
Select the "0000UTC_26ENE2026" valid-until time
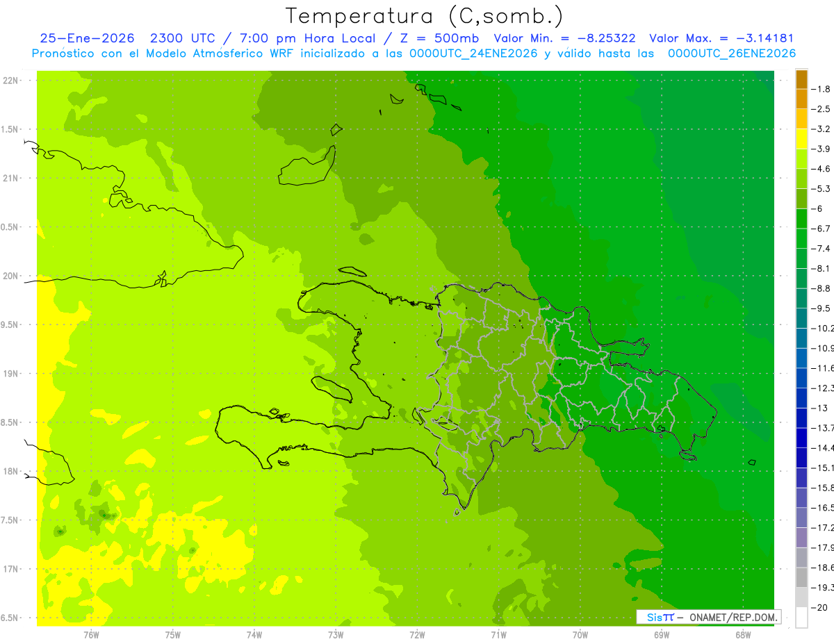pyautogui.click(x=731, y=53)
